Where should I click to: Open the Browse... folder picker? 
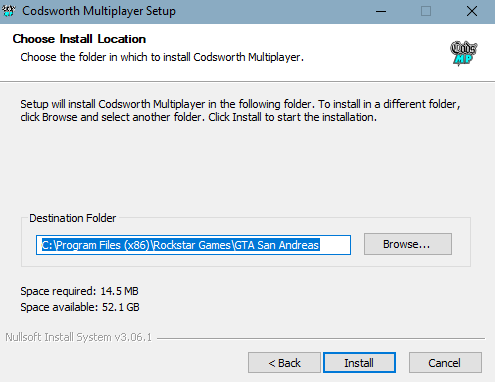pyautogui.click(x=408, y=244)
